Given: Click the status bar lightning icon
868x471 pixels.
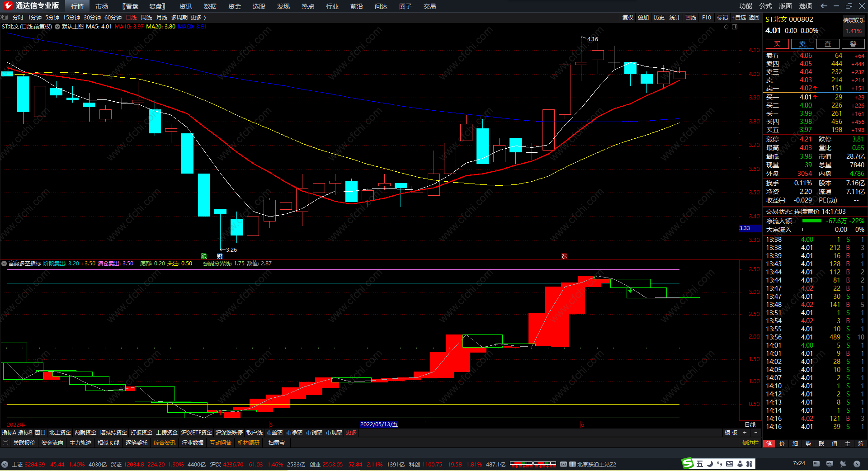Looking at the screenshot, I should pyautogui.click(x=857, y=464).
